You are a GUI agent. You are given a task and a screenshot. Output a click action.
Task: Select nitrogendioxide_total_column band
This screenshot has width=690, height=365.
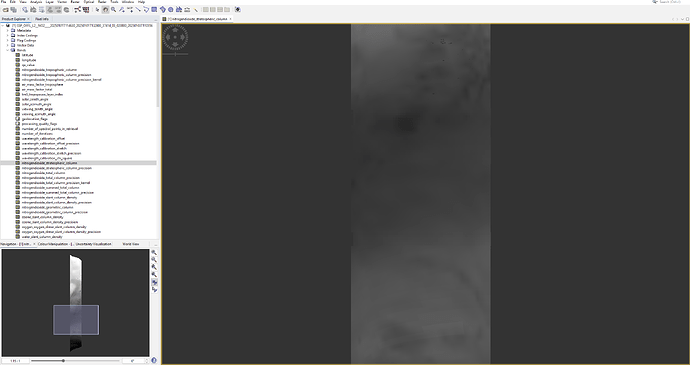[x=44, y=173]
